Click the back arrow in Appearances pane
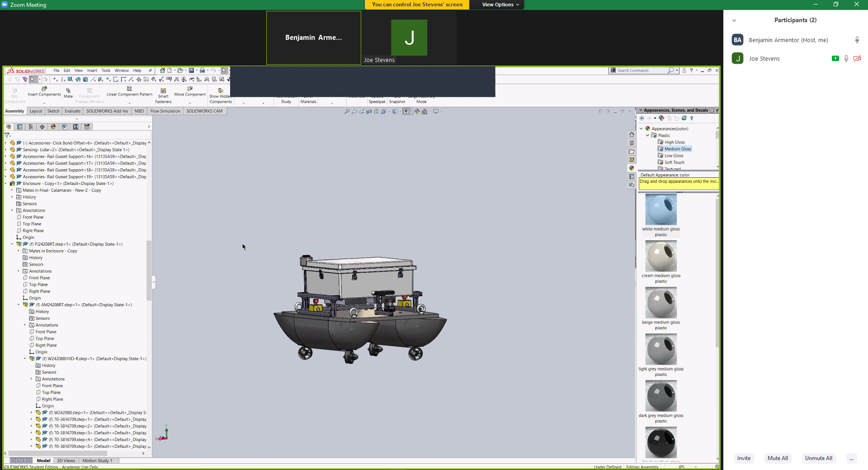Screen dimensions: 868x470 (642, 118)
